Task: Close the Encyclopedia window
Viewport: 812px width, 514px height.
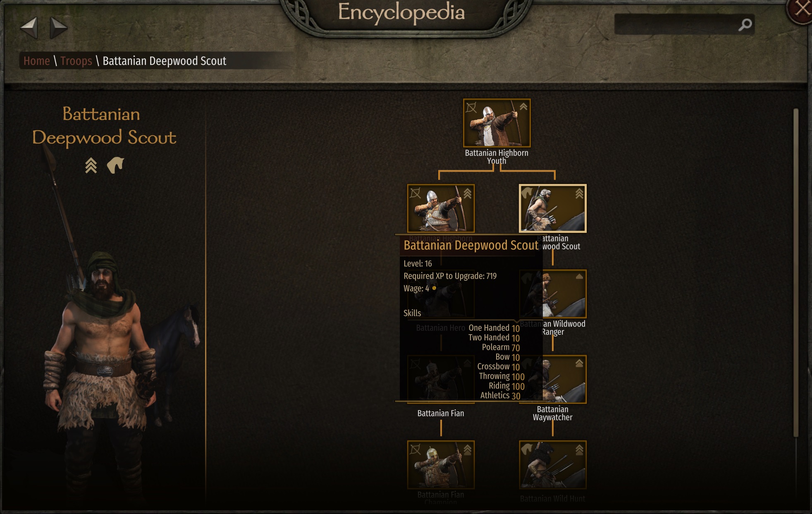Action: click(802, 9)
